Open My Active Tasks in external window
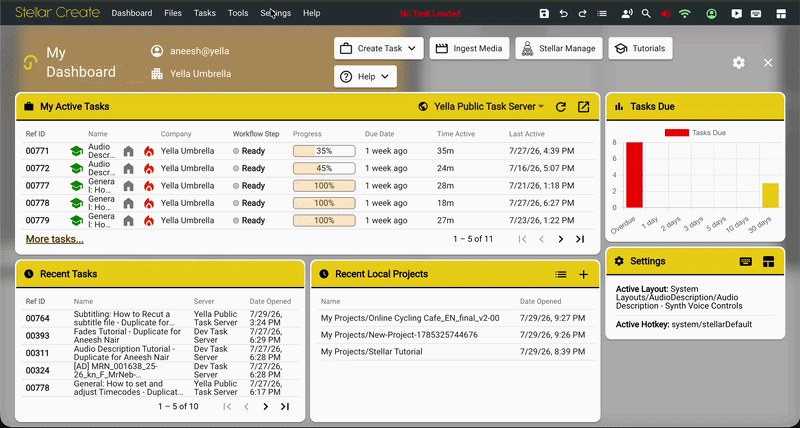Screen dimensions: 800x428 (583, 107)
